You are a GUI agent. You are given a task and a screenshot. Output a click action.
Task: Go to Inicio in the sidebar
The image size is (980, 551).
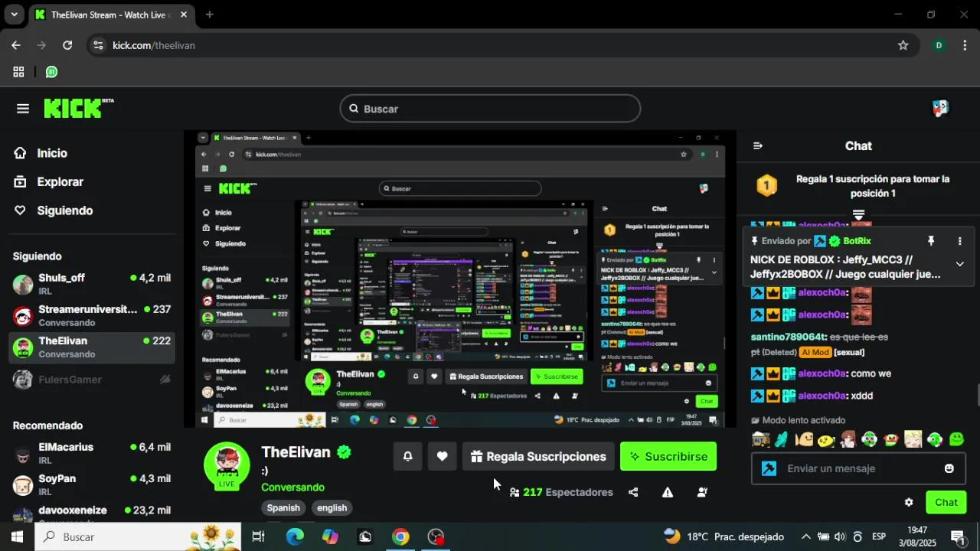click(41, 153)
